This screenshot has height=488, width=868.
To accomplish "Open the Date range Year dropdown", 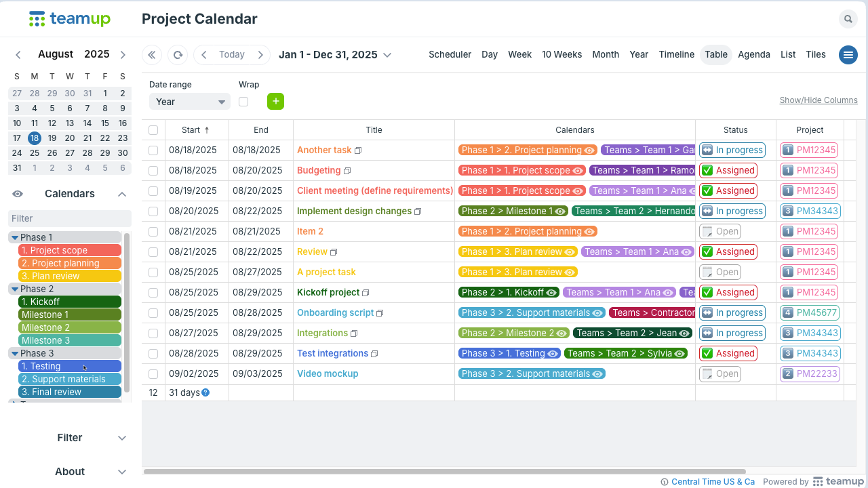I will point(190,102).
